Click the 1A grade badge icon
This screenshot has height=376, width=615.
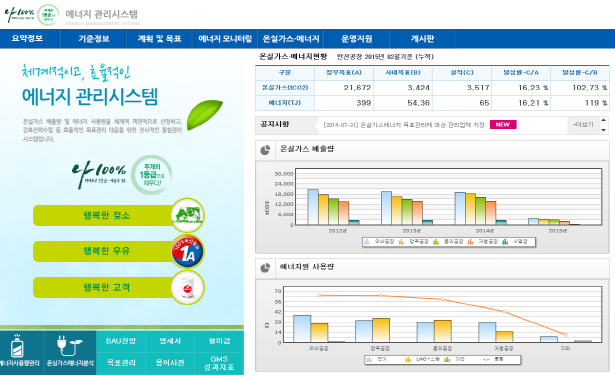click(x=188, y=251)
